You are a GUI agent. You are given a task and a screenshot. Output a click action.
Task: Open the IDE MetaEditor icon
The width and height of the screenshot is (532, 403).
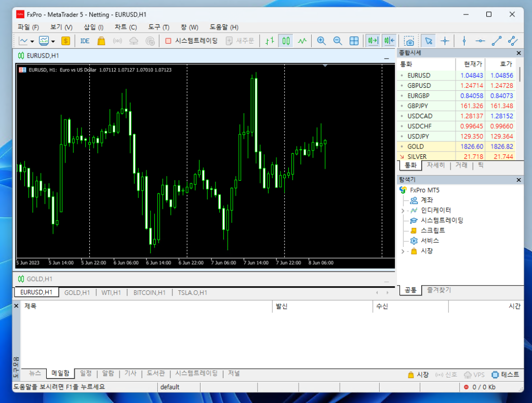(x=85, y=41)
